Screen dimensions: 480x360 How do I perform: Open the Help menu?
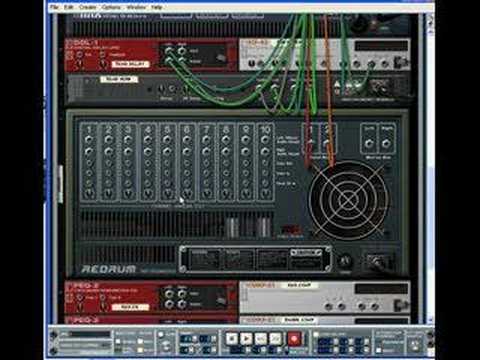pyautogui.click(x=157, y=7)
